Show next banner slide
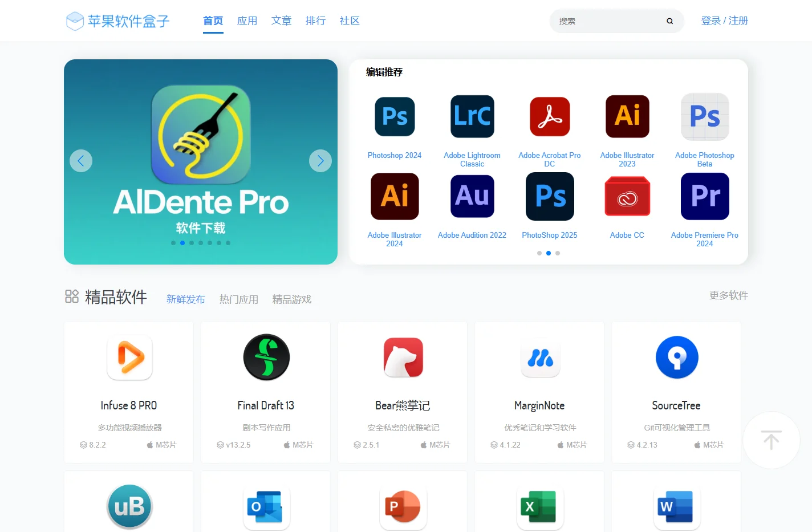Viewport: 812px width, 532px height. tap(320, 161)
